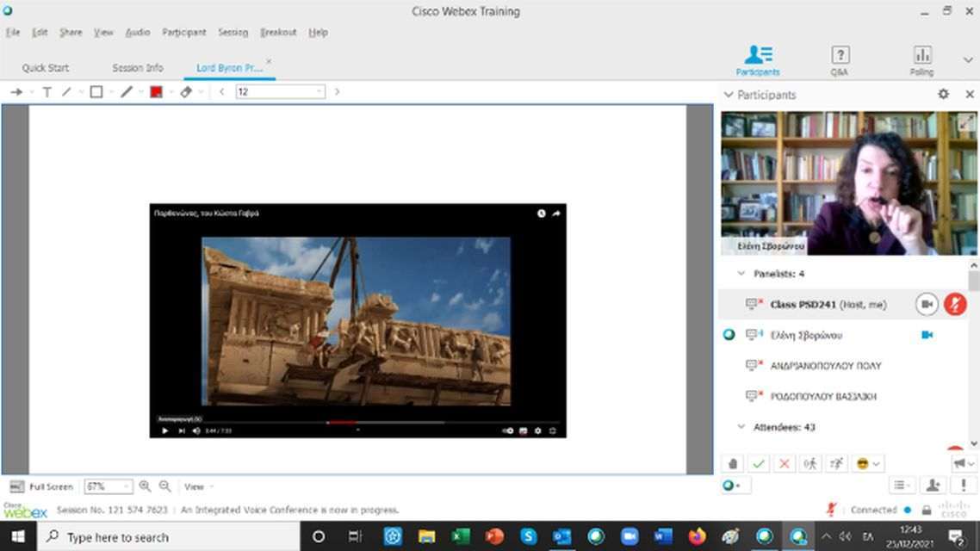Collapse the Panelists: 4 group

tap(741, 274)
